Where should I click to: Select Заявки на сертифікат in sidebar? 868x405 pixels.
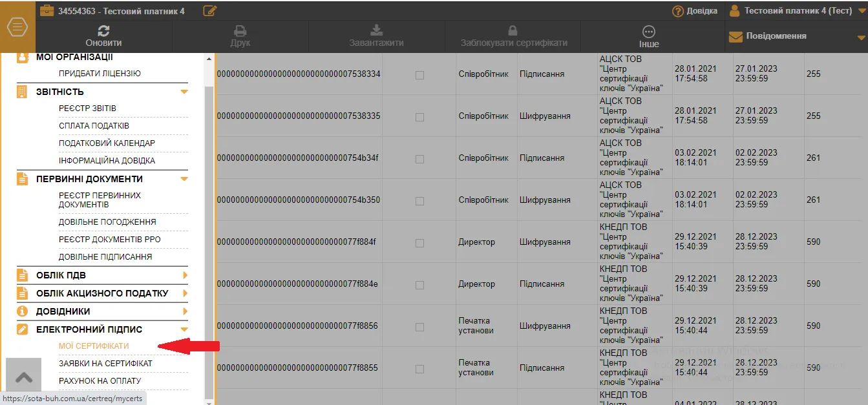tap(105, 364)
